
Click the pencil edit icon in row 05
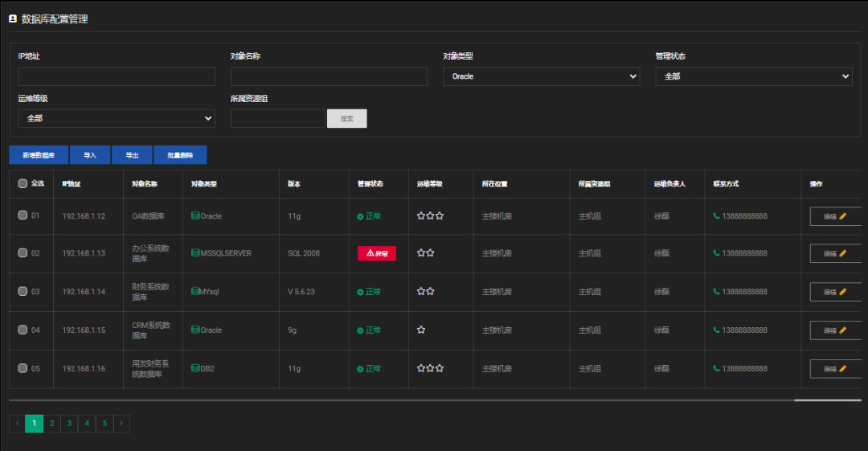tap(842, 368)
